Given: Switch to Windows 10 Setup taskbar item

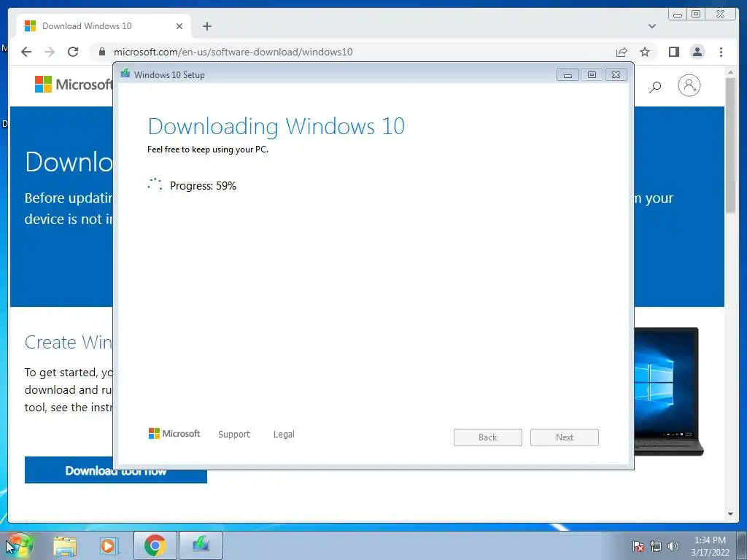Looking at the screenshot, I should coord(201,545).
